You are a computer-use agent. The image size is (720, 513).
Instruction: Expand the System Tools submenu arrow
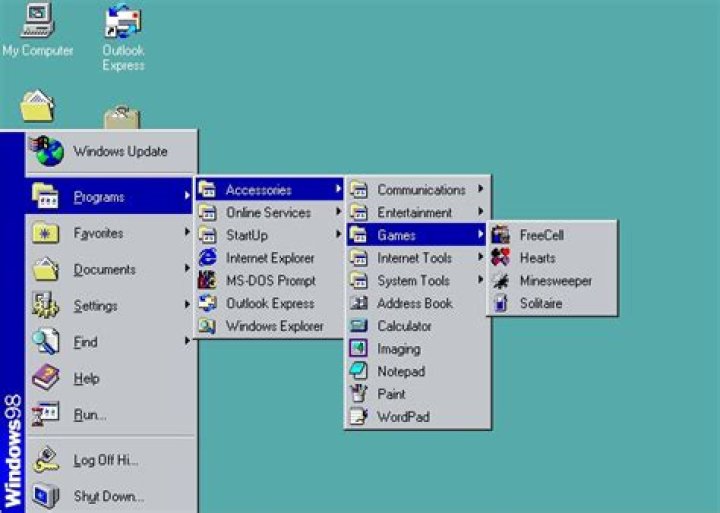click(x=481, y=281)
